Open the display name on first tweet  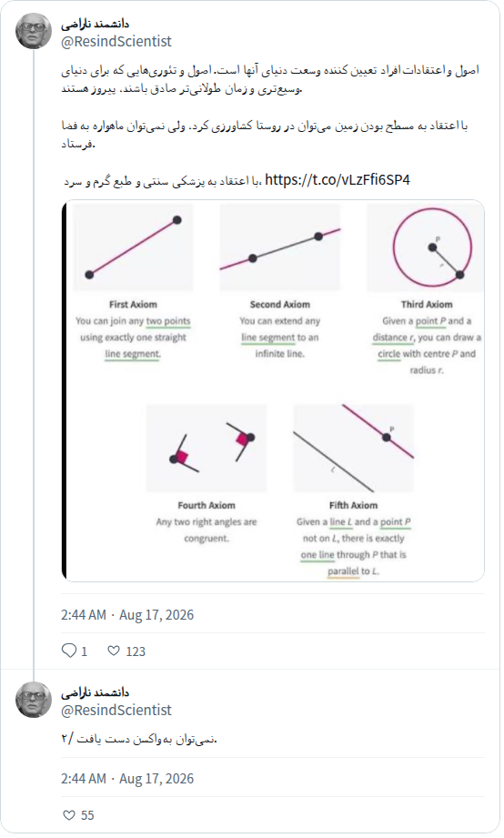(x=96, y=24)
